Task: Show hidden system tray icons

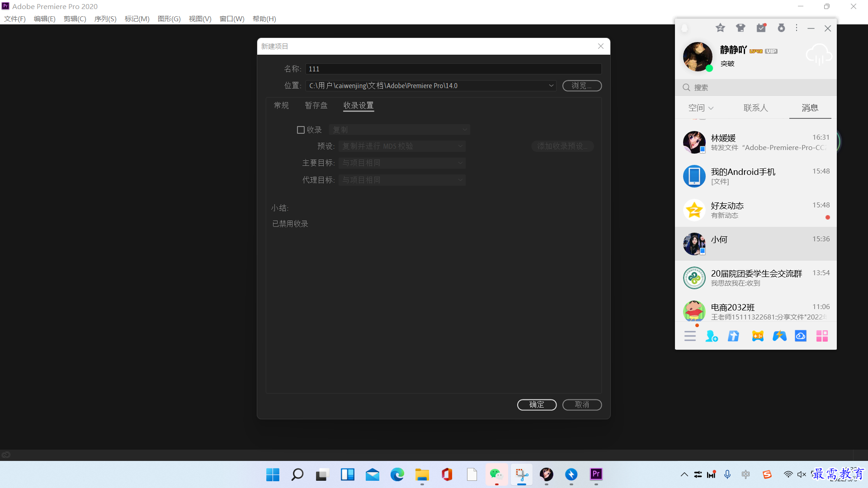Action: coord(684,474)
